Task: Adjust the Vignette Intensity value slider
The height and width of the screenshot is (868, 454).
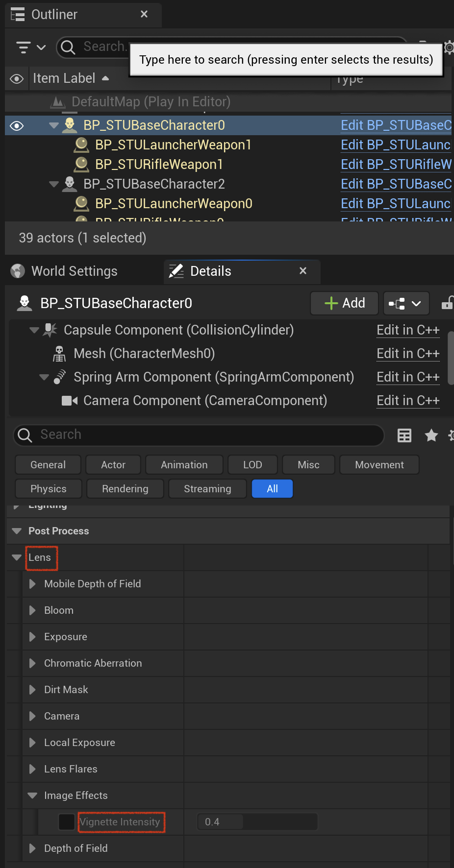Action: point(257,822)
